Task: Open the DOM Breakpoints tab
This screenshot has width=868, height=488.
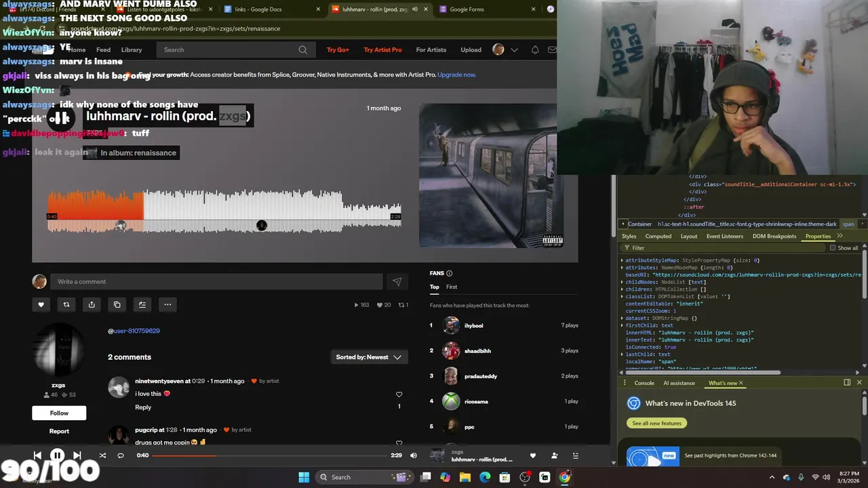Action: [774, 236]
